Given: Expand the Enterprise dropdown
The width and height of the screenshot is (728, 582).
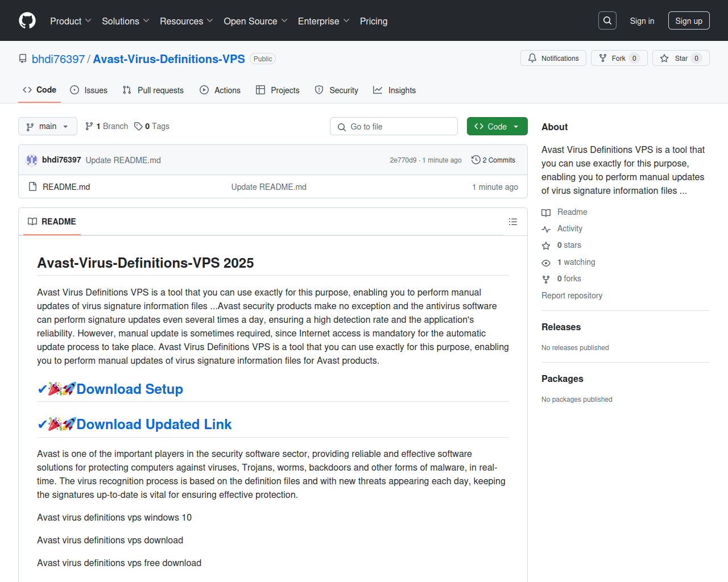Looking at the screenshot, I should coord(324,21).
